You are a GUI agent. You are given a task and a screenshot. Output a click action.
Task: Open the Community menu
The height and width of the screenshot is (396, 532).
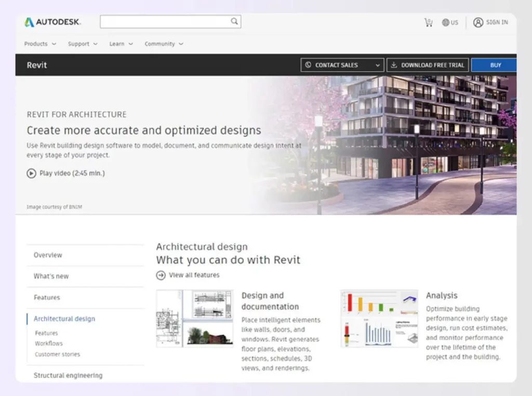(164, 44)
